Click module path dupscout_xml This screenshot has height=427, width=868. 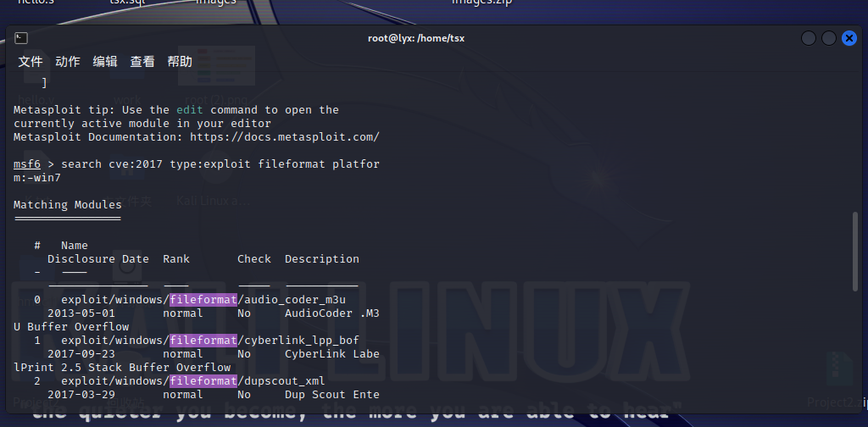coord(193,381)
